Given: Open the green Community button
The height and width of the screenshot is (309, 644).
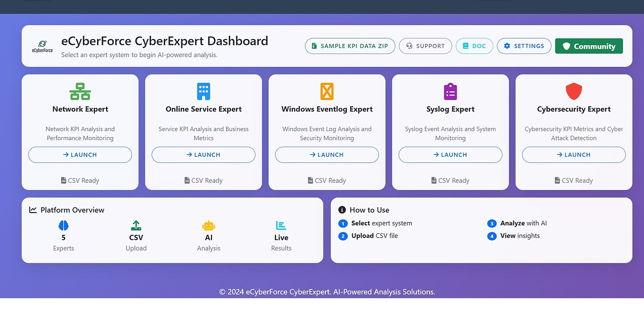Looking at the screenshot, I should [589, 46].
